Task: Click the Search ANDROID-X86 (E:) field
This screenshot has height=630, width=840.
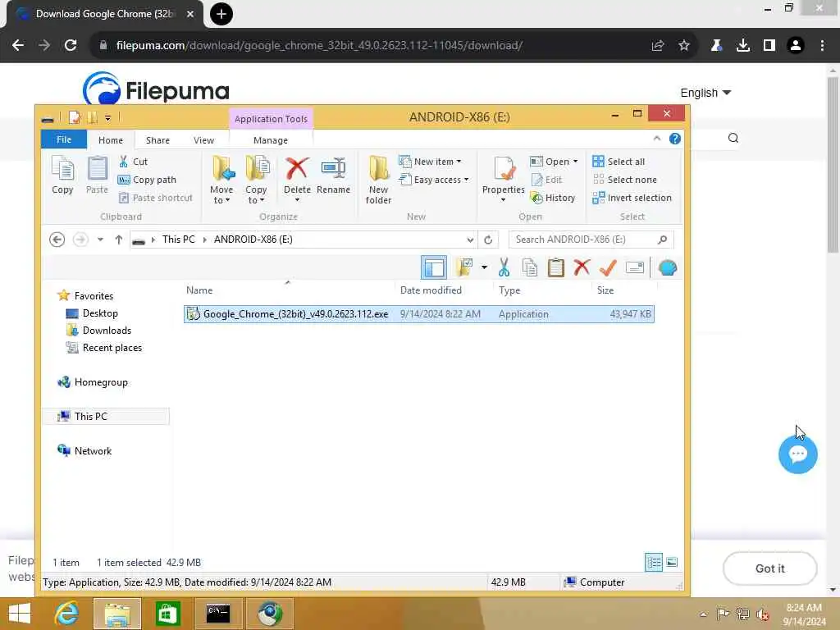Action: pyautogui.click(x=591, y=240)
